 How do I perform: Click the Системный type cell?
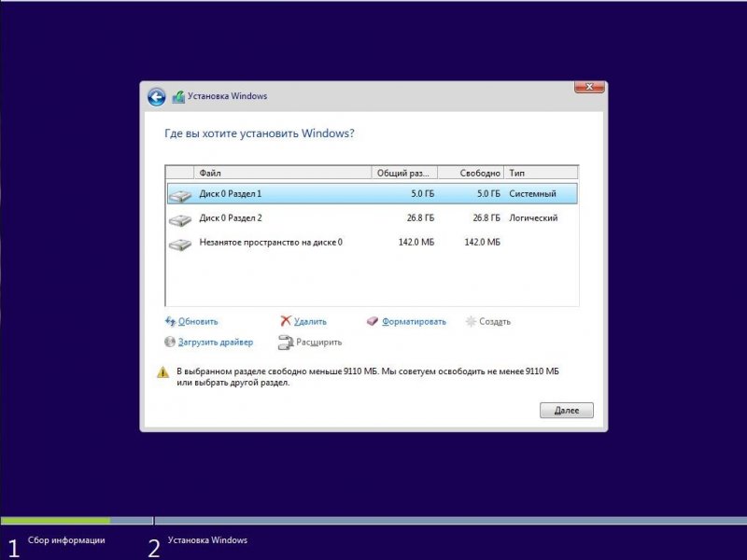(532, 194)
